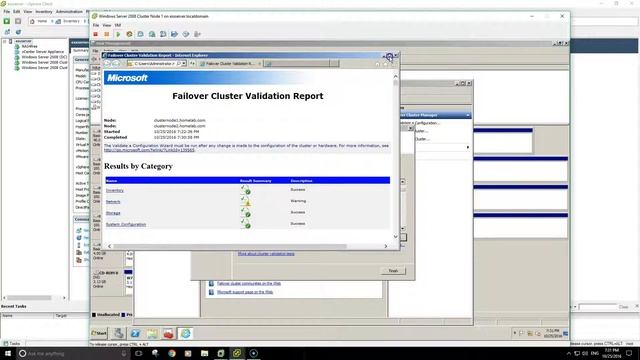
Task: Follow the go.microsoft.com link in report
Action: click(x=149, y=150)
